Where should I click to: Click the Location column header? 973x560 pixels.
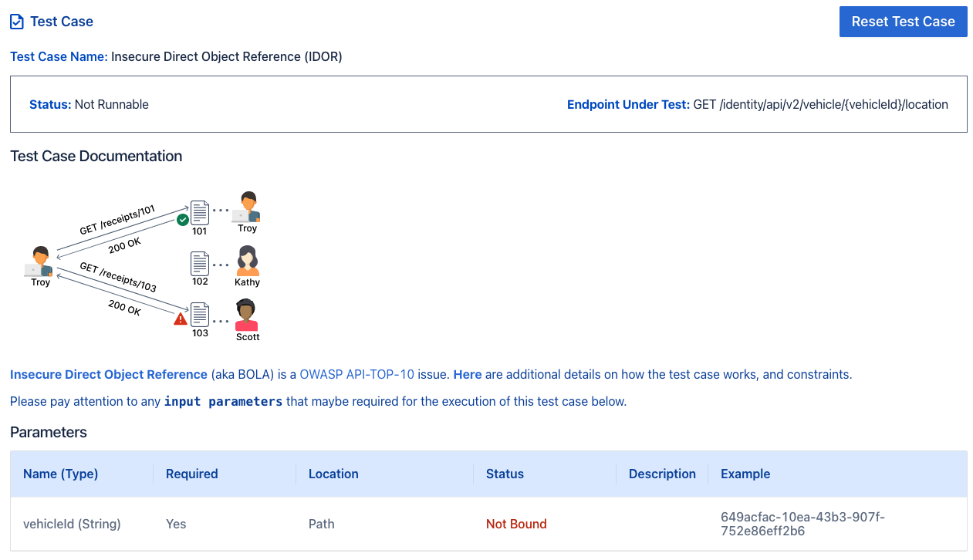click(333, 474)
